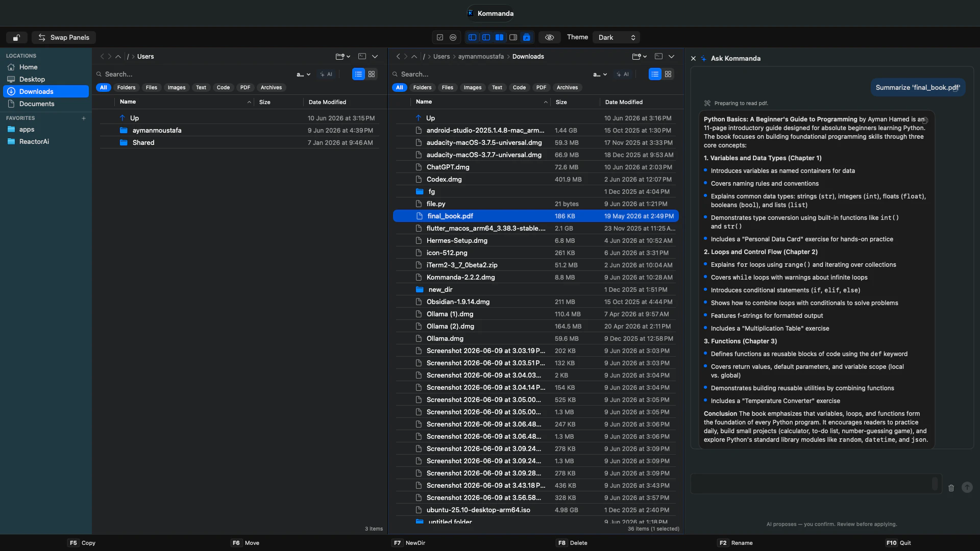980x551 pixels.
Task: Open the search scope dropdown in left panel
Action: pos(303,74)
